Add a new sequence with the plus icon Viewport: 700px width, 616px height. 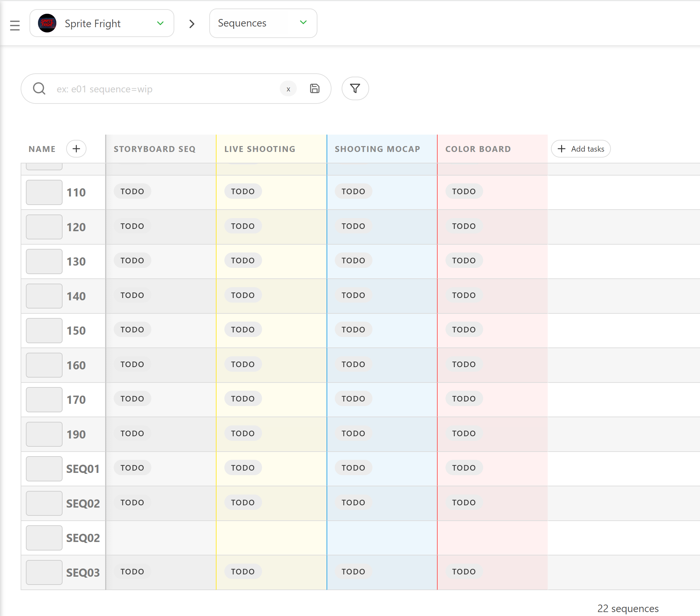[x=76, y=149]
